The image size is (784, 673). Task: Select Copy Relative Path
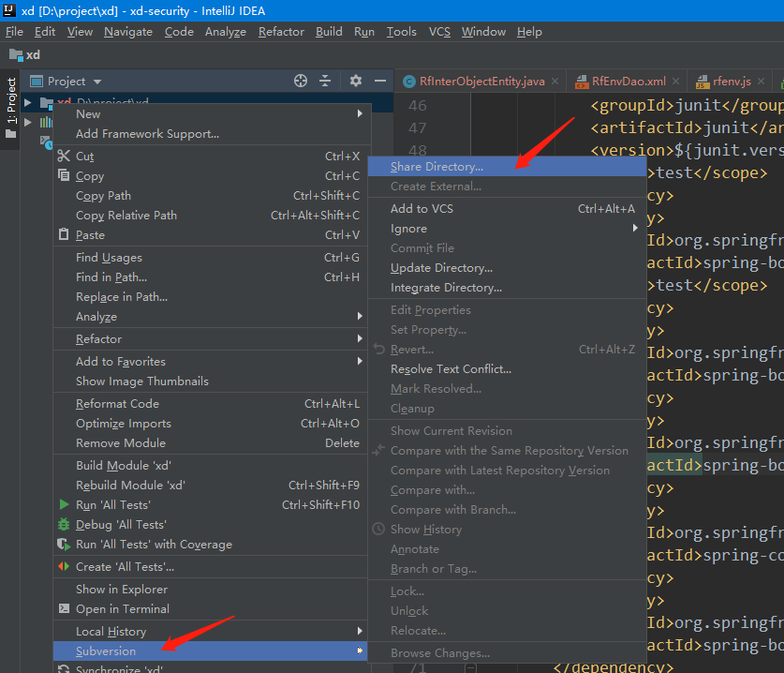pyautogui.click(x=210, y=216)
